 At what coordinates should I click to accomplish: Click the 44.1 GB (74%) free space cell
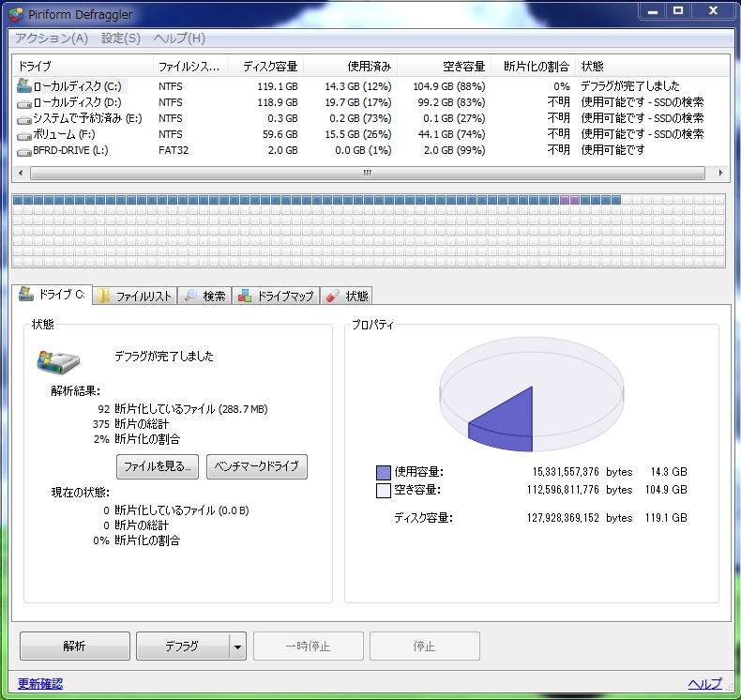point(451,135)
